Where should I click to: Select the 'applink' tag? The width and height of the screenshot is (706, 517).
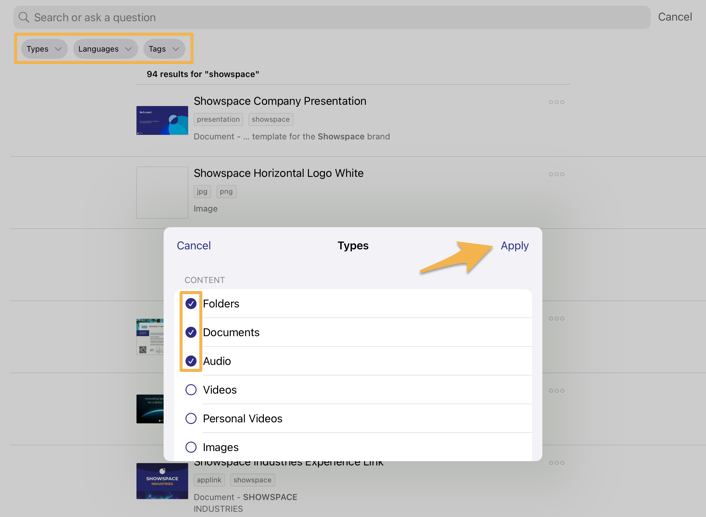209,480
